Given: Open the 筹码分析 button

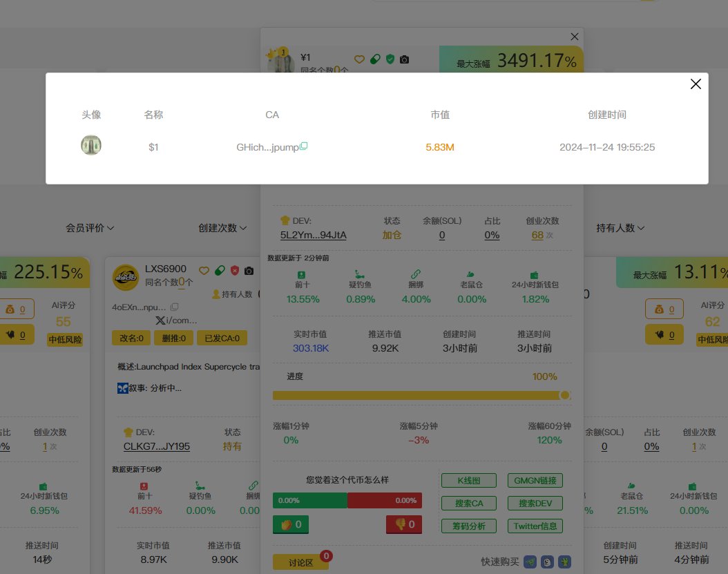Looking at the screenshot, I should 469,526.
